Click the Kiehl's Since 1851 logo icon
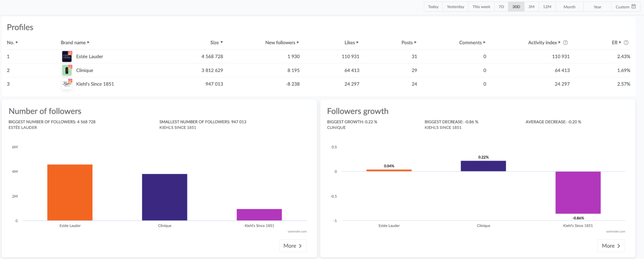 67,84
